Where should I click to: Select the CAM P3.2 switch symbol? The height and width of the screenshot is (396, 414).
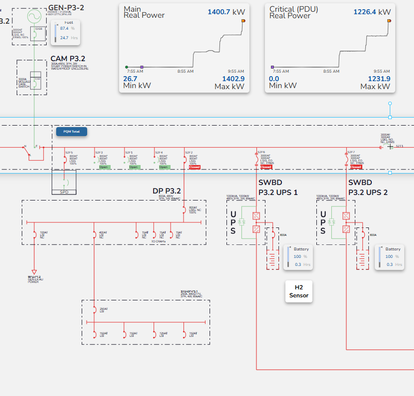coord(35,80)
